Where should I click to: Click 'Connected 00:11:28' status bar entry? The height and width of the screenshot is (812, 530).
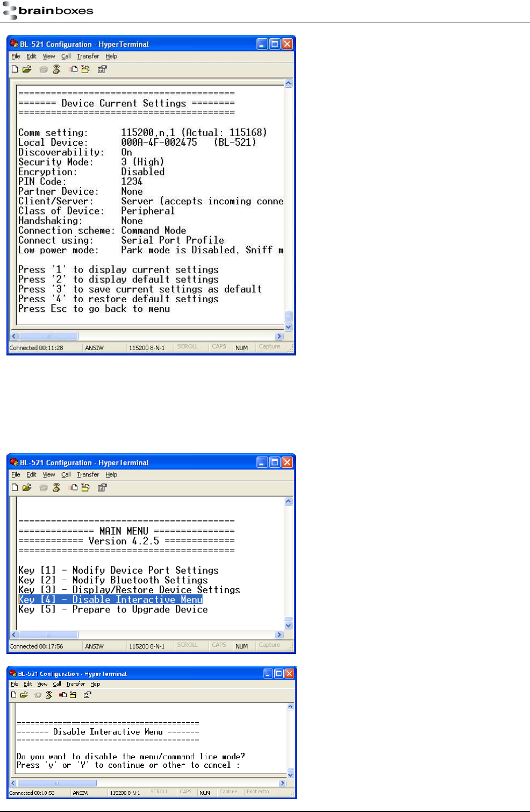coord(36,348)
